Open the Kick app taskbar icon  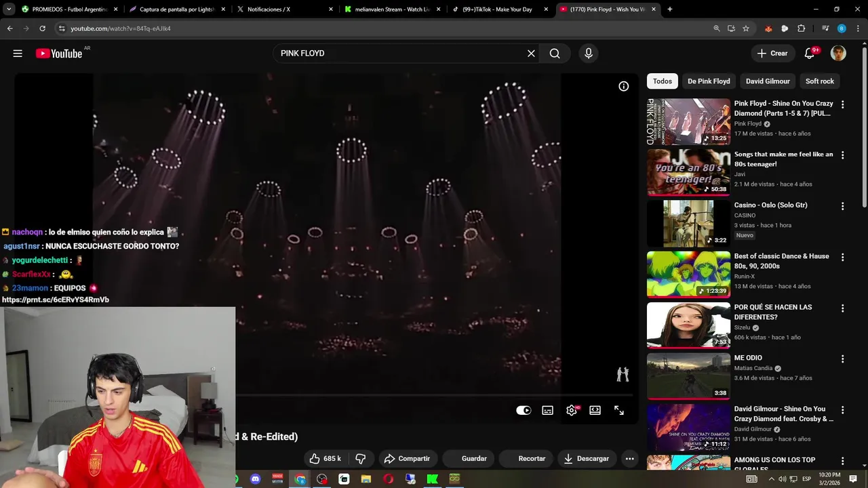(432, 479)
